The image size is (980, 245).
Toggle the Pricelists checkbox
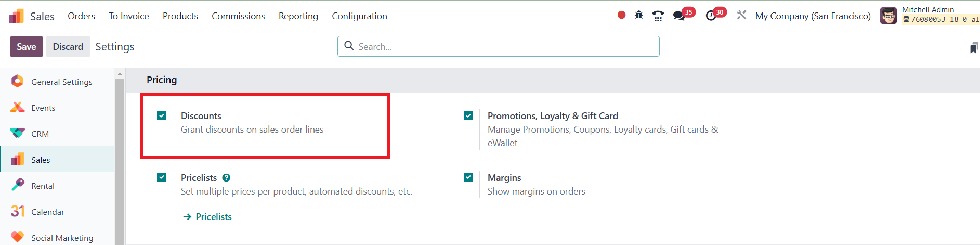[x=162, y=177]
